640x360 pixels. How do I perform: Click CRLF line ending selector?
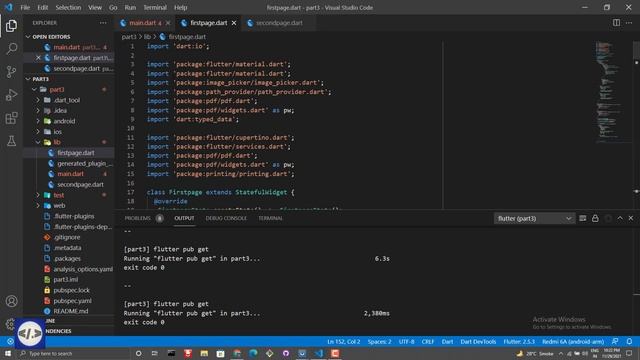427,342
